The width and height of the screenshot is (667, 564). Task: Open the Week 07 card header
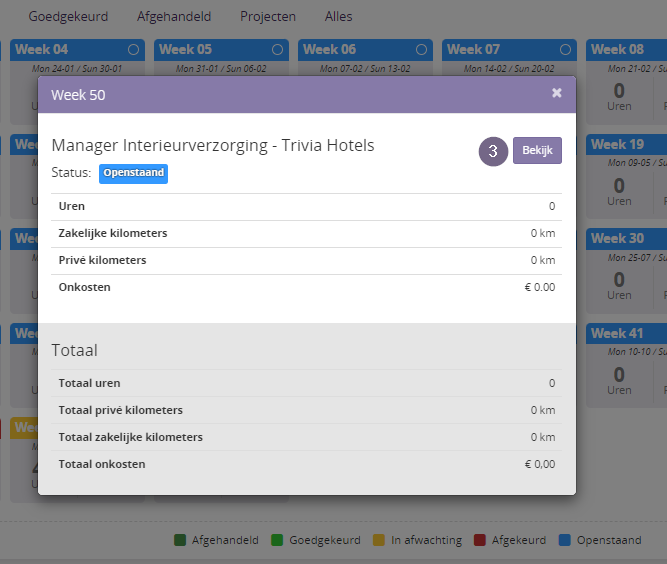point(509,50)
